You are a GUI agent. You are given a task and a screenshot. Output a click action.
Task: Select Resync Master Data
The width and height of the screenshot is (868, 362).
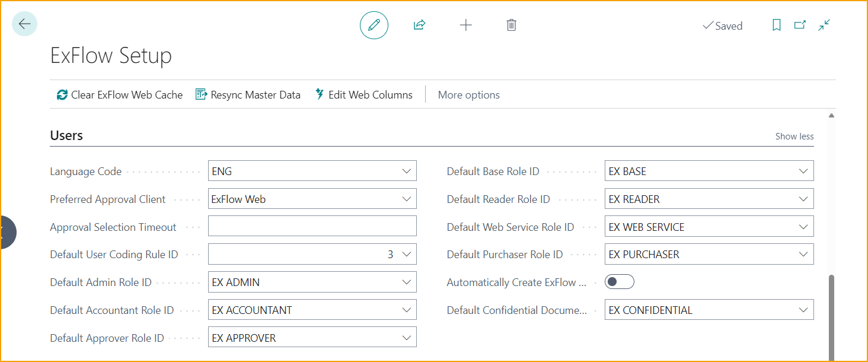pos(248,94)
